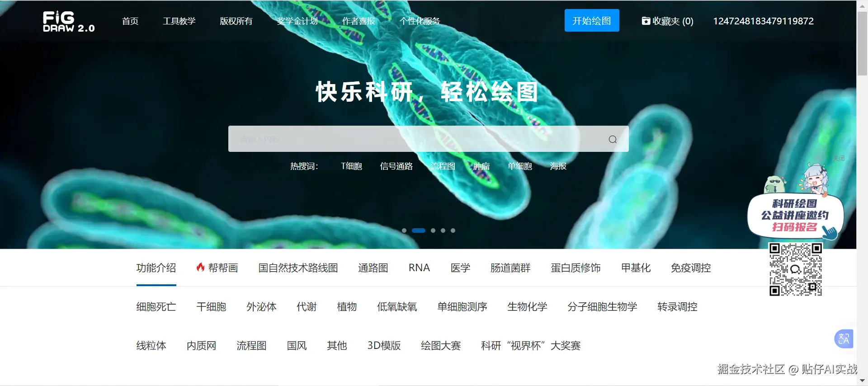
Task: Click the FigDraw 2.0 logo
Action: [69, 22]
